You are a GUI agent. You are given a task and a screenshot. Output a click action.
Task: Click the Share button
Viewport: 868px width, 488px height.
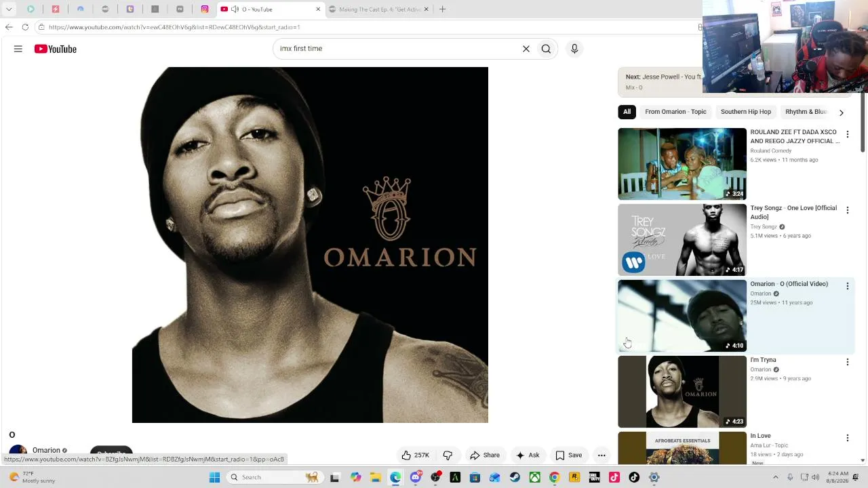click(484, 455)
